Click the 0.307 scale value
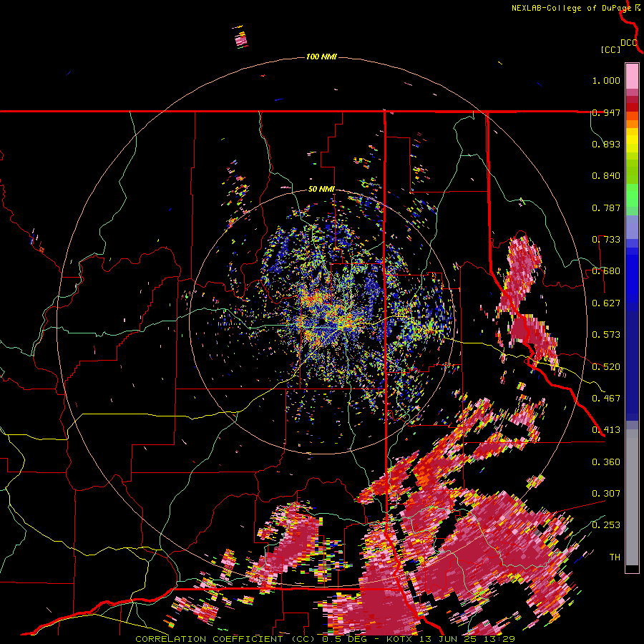The width and height of the screenshot is (644, 644). (x=606, y=493)
